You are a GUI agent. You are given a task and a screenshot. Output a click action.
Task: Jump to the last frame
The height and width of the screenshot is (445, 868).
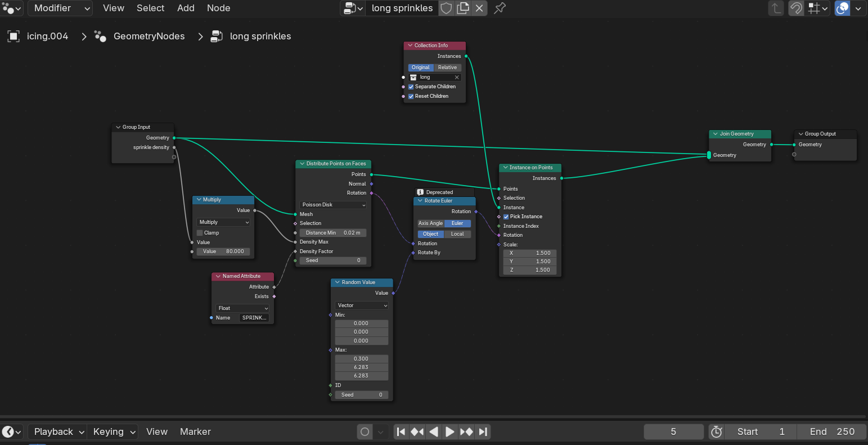(x=483, y=431)
